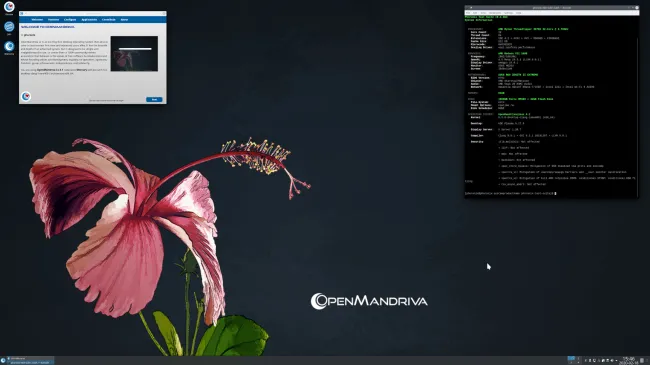Switch to the Welcome tab in the welcome window
The height and width of the screenshot is (365, 650).
coord(37,19)
